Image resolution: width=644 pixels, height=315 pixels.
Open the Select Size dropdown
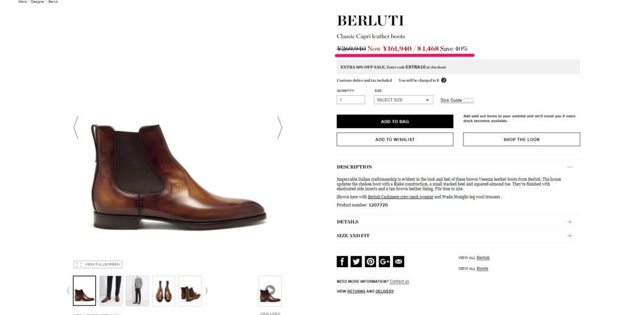coord(403,100)
